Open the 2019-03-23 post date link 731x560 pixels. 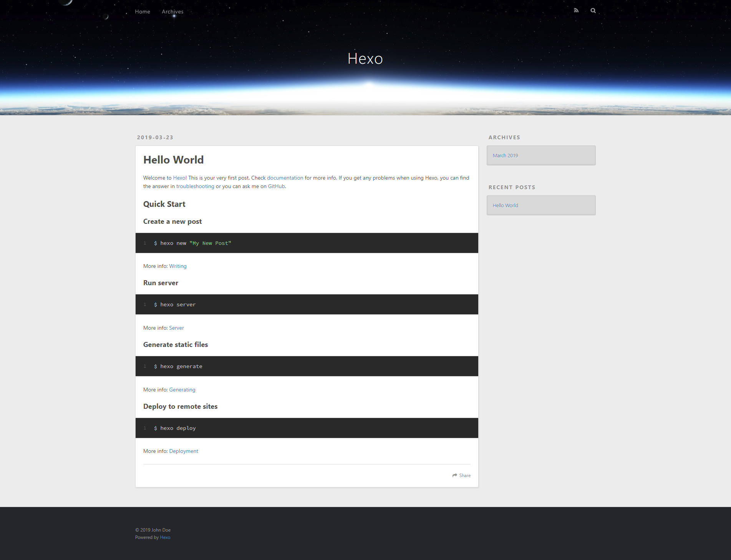pyautogui.click(x=155, y=137)
